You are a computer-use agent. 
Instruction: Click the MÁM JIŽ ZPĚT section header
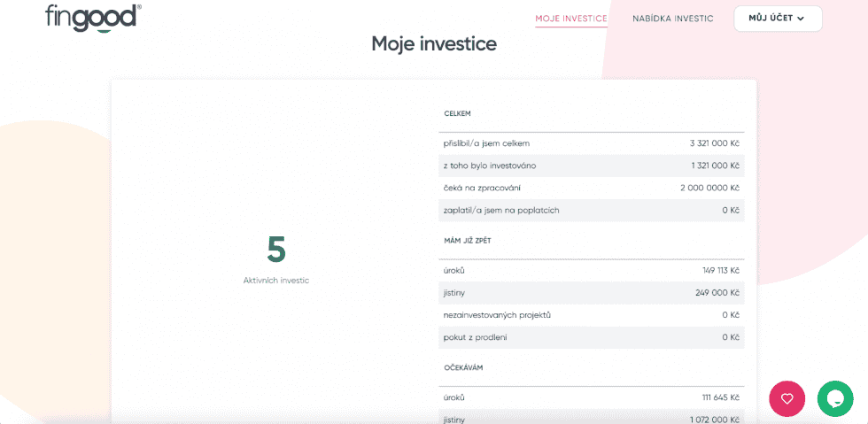(x=469, y=240)
